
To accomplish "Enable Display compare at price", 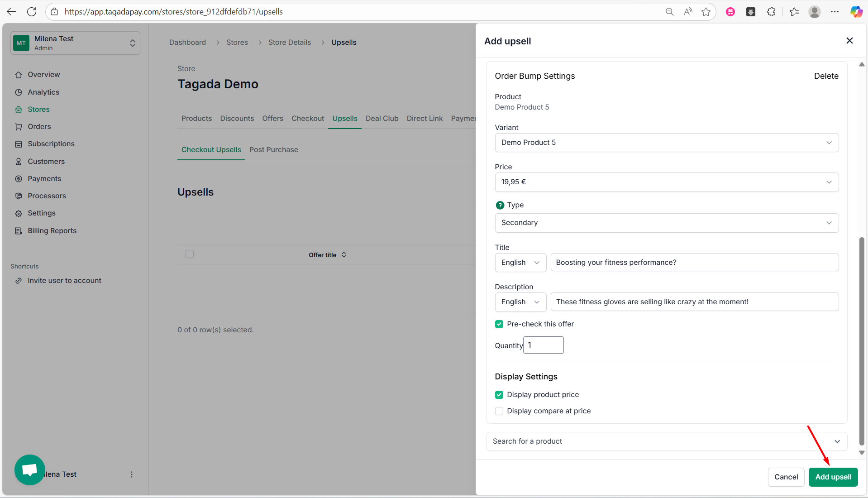I will (x=499, y=411).
